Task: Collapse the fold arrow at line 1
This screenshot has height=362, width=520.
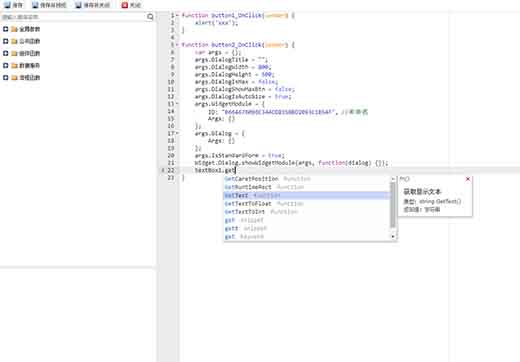Action: pyautogui.click(x=177, y=15)
